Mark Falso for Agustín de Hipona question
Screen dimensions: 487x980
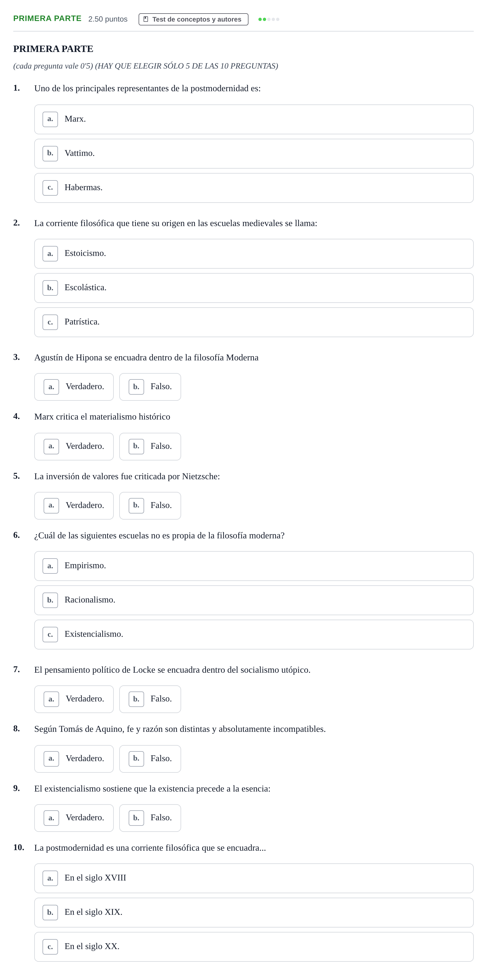click(150, 387)
